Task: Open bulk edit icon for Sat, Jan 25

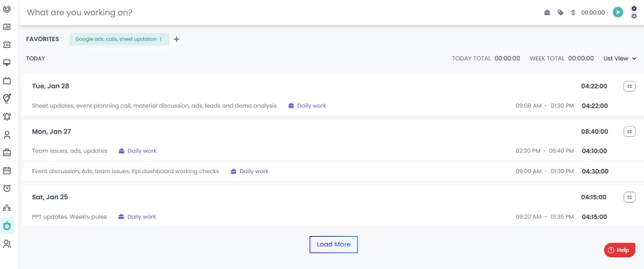Action: click(630, 197)
